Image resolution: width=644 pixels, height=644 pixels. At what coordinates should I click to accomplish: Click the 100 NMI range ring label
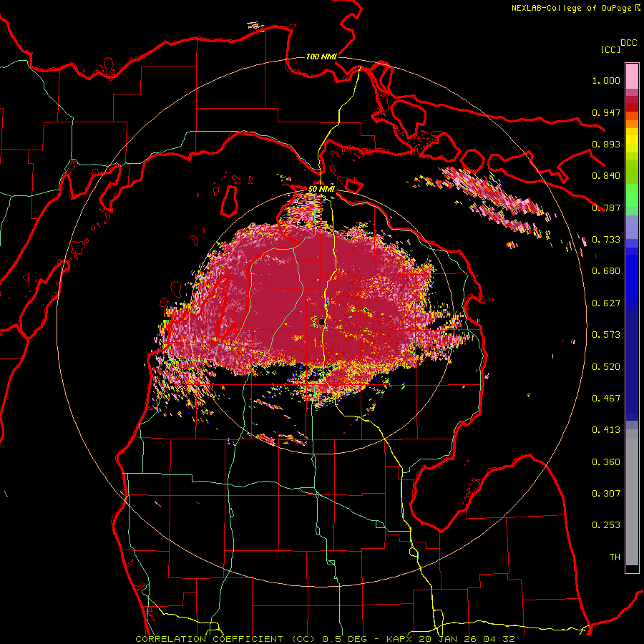point(321,57)
